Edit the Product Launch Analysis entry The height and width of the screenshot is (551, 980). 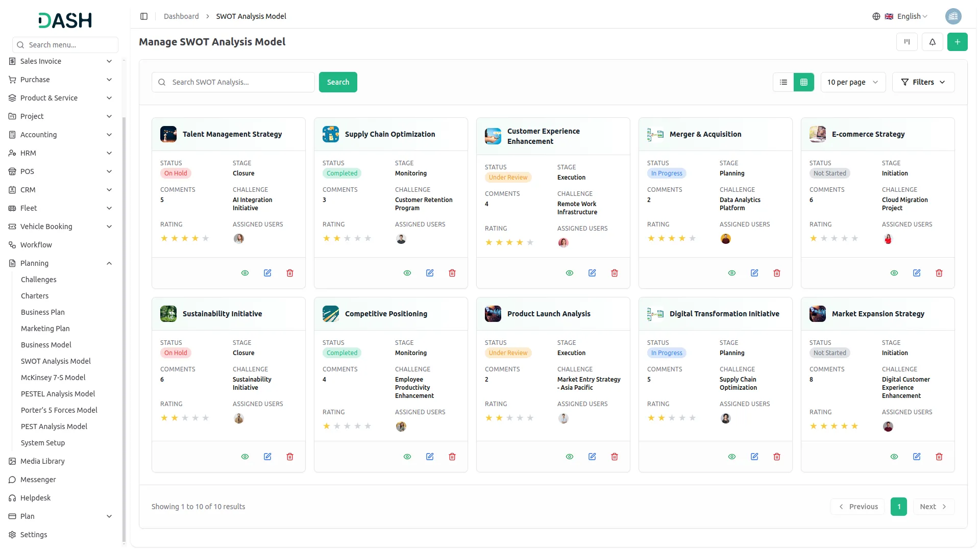tap(592, 457)
